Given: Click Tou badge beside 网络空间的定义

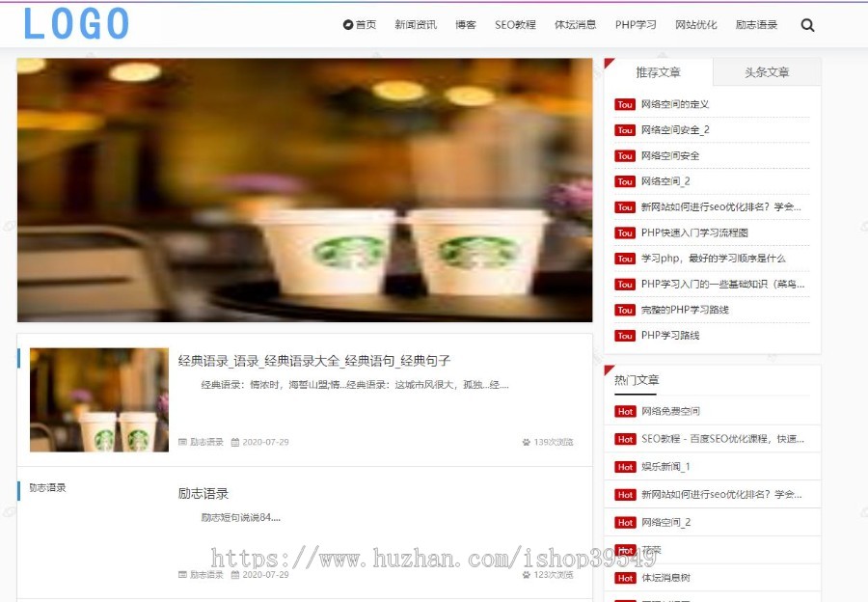Looking at the screenshot, I should coord(625,104).
